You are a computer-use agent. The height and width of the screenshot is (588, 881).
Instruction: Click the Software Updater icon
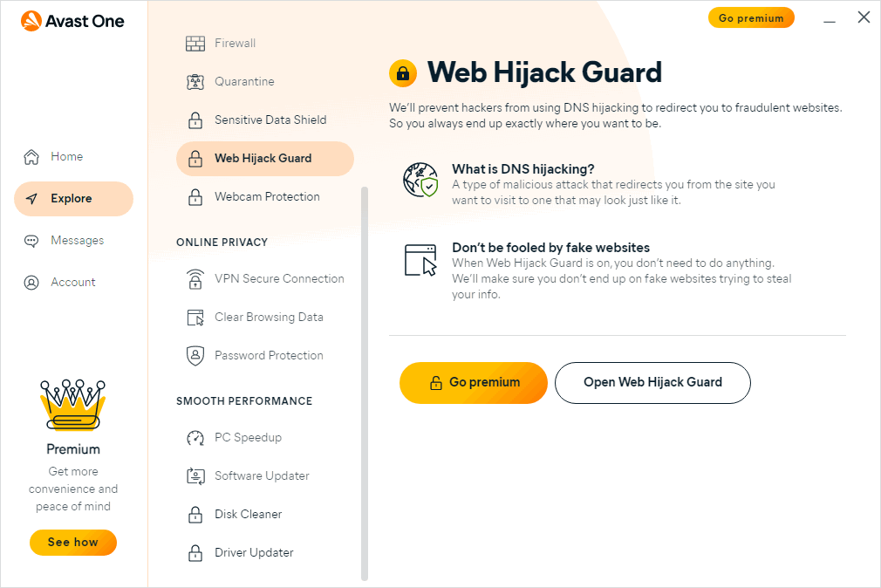point(195,475)
